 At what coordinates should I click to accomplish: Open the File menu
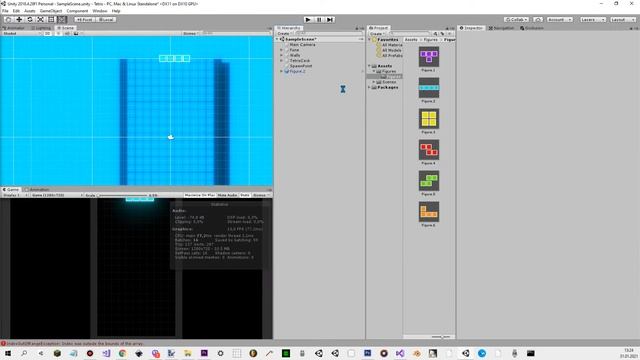tap(5, 11)
